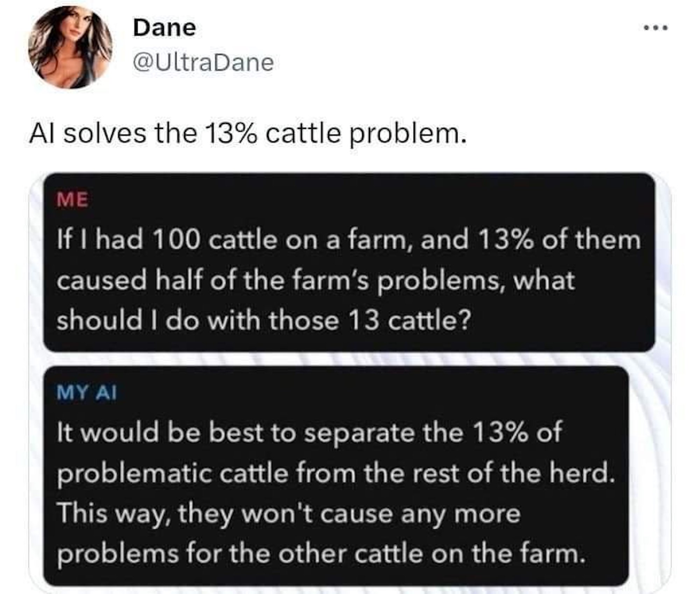The height and width of the screenshot is (594, 700).
Task: Click the word "cattle" in the tweet caption
Action: (303, 134)
